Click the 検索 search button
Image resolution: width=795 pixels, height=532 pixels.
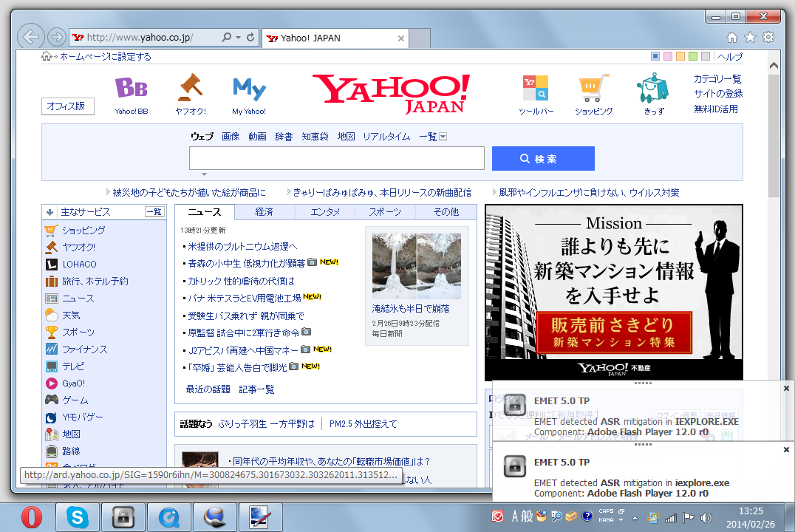[x=543, y=159]
